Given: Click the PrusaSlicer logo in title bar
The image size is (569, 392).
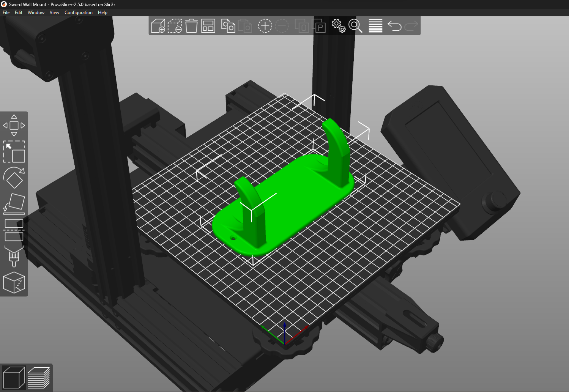Looking at the screenshot, I should [x=4, y=4].
